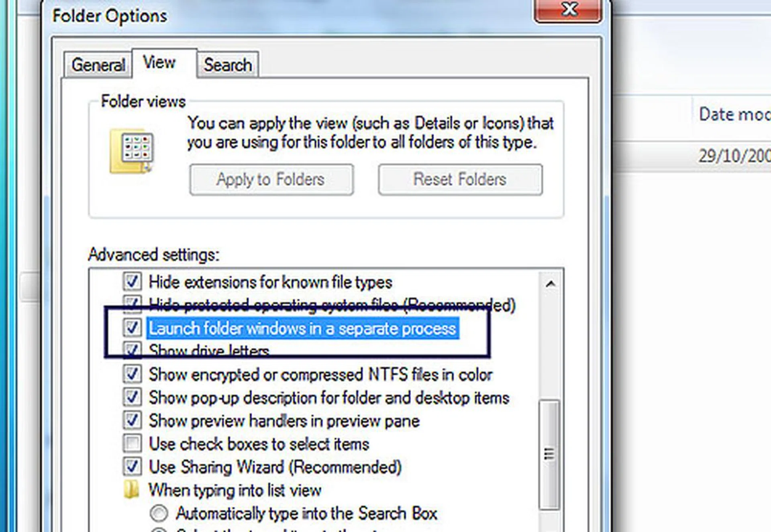Enable Use check boxes to select items
This screenshot has width=771, height=532.
click(x=132, y=444)
